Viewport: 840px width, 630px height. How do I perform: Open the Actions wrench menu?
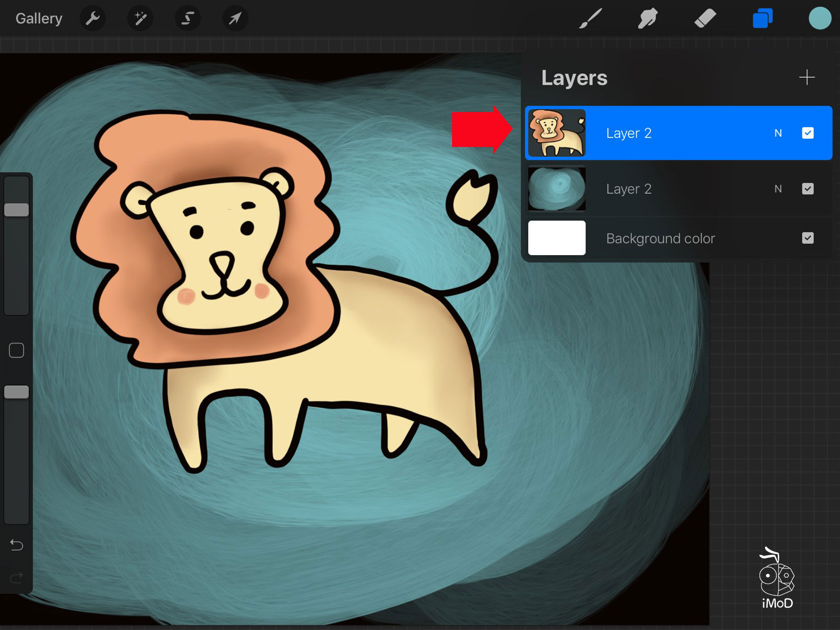[93, 19]
